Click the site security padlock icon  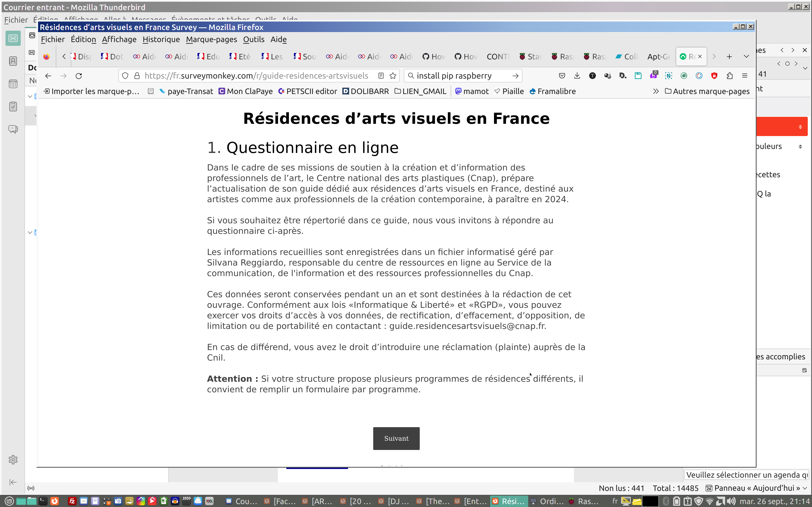(137, 76)
